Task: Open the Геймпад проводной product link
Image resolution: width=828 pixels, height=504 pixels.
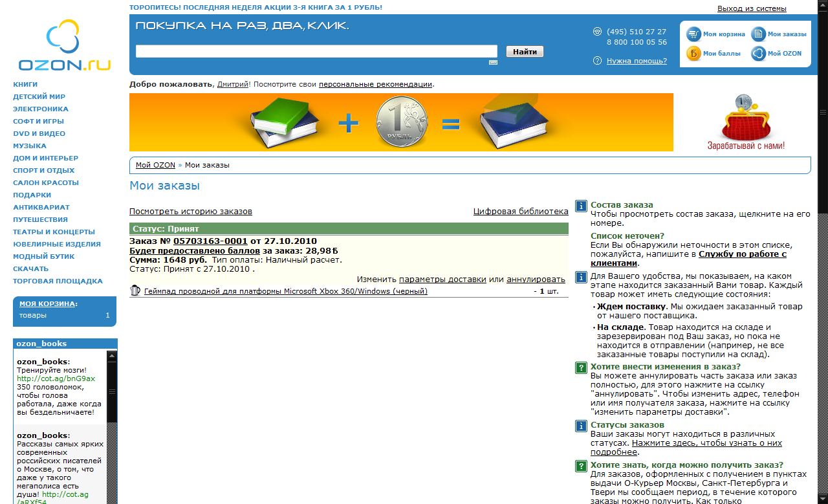Action: (286, 291)
